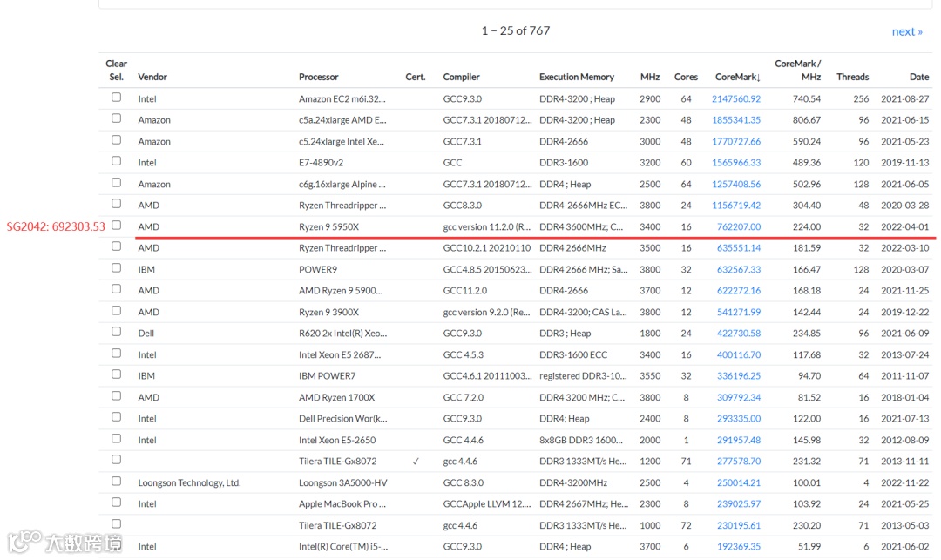Viewport: 941px width, 560px height.
Task: Open CoreMark score 1770727.66 link
Action: coord(735,141)
